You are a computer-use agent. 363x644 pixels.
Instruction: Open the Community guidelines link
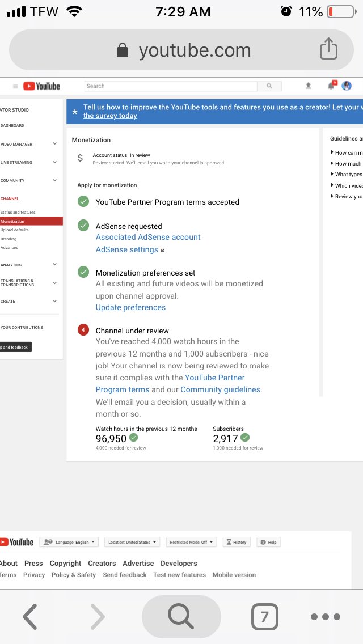tap(221, 390)
